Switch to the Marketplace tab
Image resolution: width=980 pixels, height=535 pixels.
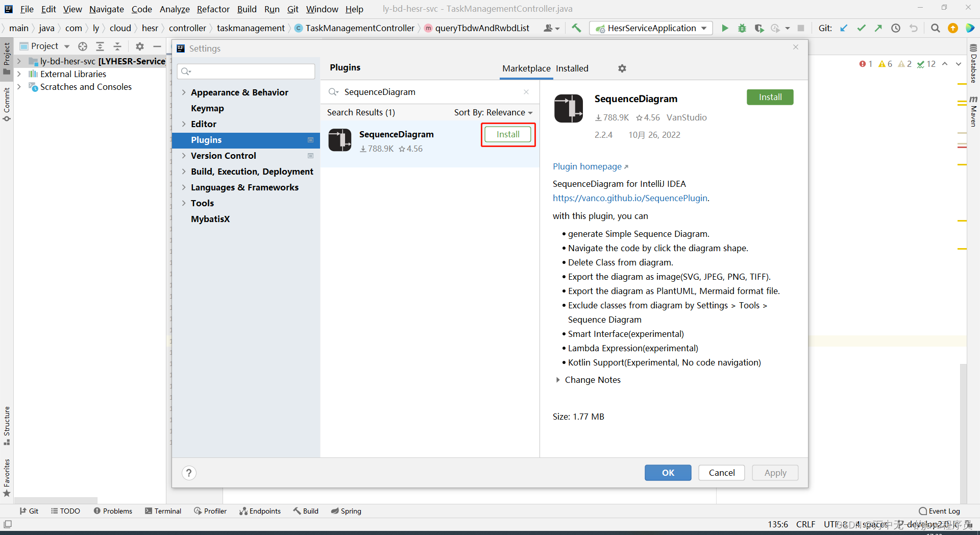(x=526, y=68)
